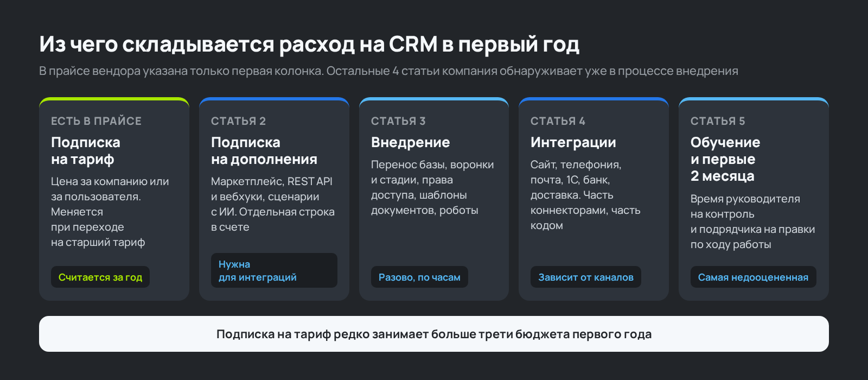Click the 'Считается за год' tag
The image size is (868, 380).
pyautogui.click(x=100, y=277)
